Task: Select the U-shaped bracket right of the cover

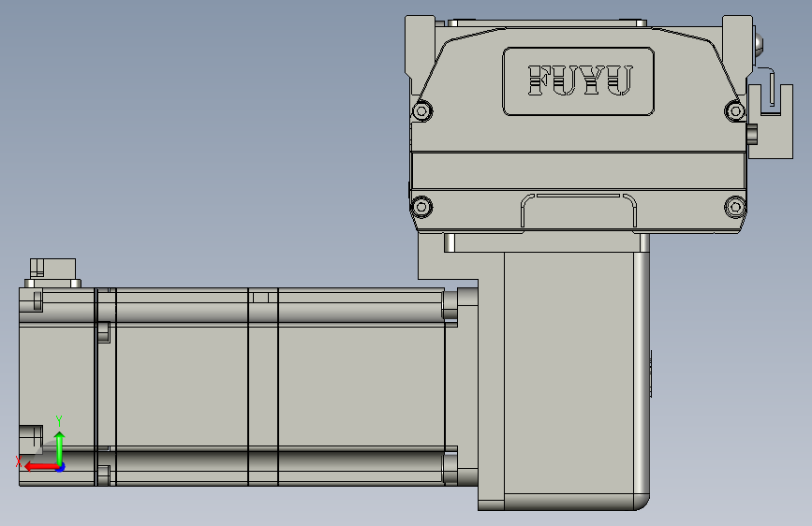Action: 771,121
